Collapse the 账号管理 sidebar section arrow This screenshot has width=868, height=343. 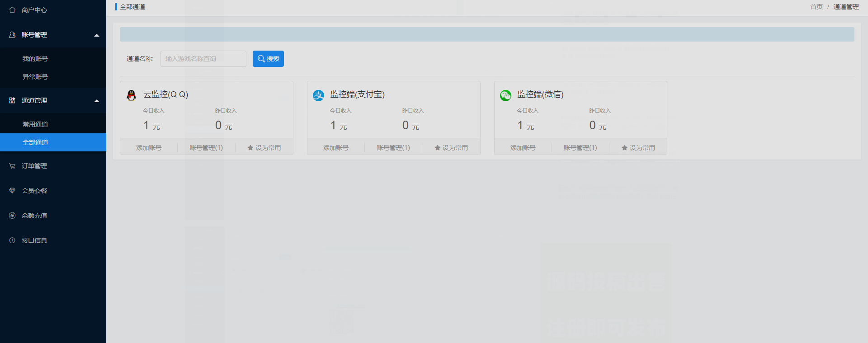(96, 35)
